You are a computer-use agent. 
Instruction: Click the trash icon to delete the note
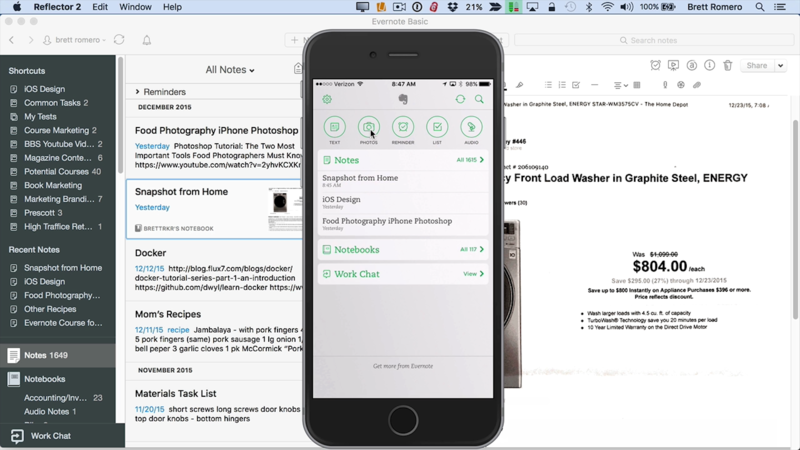728,65
